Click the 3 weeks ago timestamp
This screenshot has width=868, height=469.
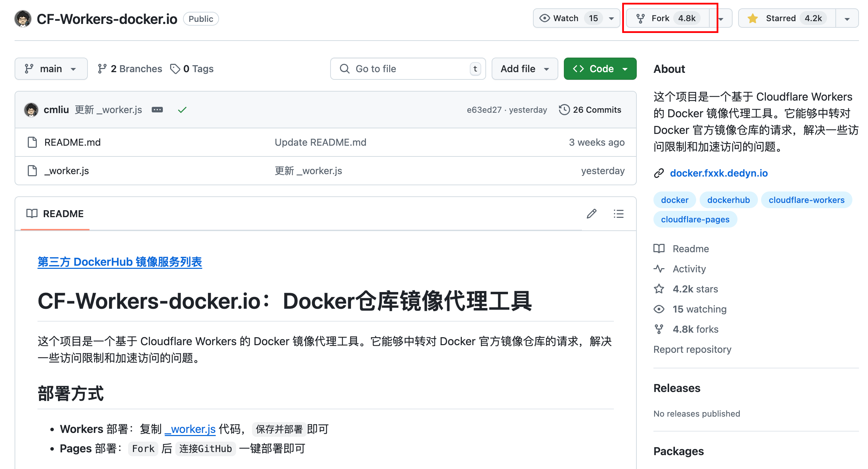596,142
